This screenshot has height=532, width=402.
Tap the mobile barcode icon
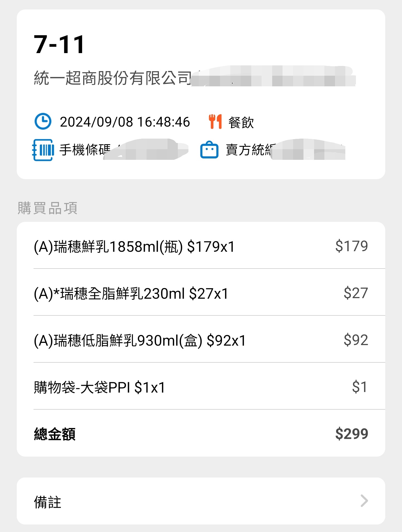pos(43,150)
